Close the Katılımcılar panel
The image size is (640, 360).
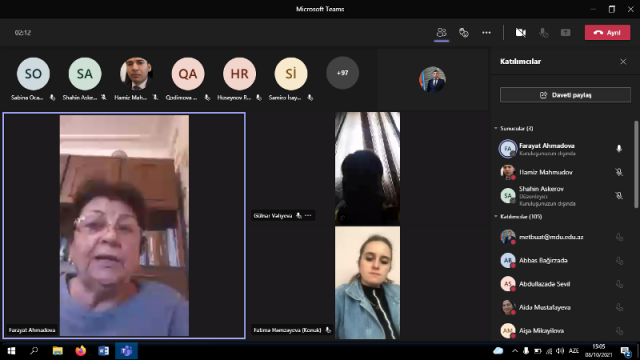coord(623,62)
